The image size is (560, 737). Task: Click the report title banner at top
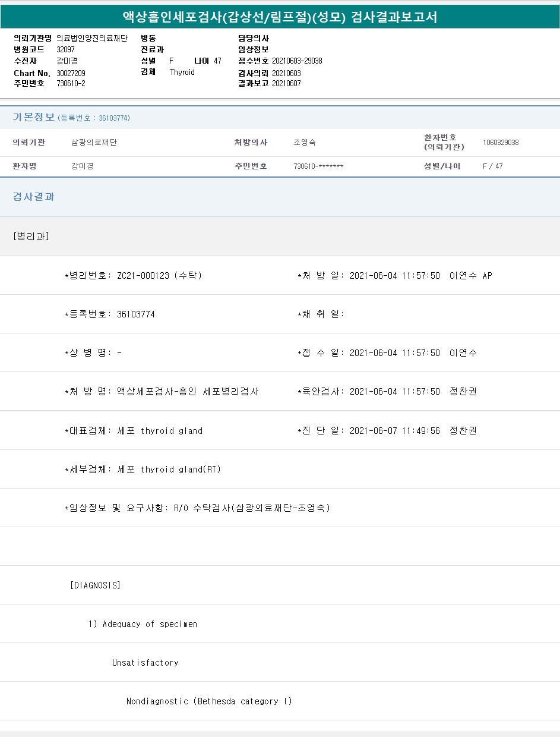point(280,17)
